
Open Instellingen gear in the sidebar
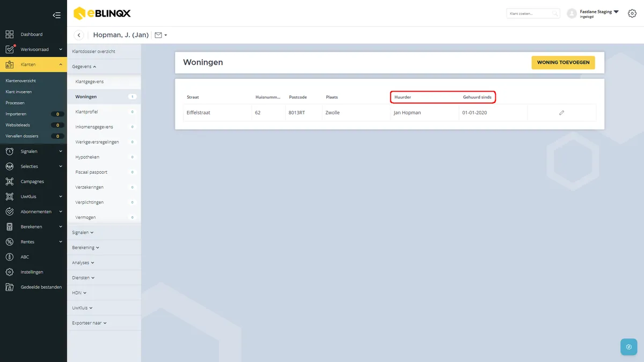tap(10, 272)
